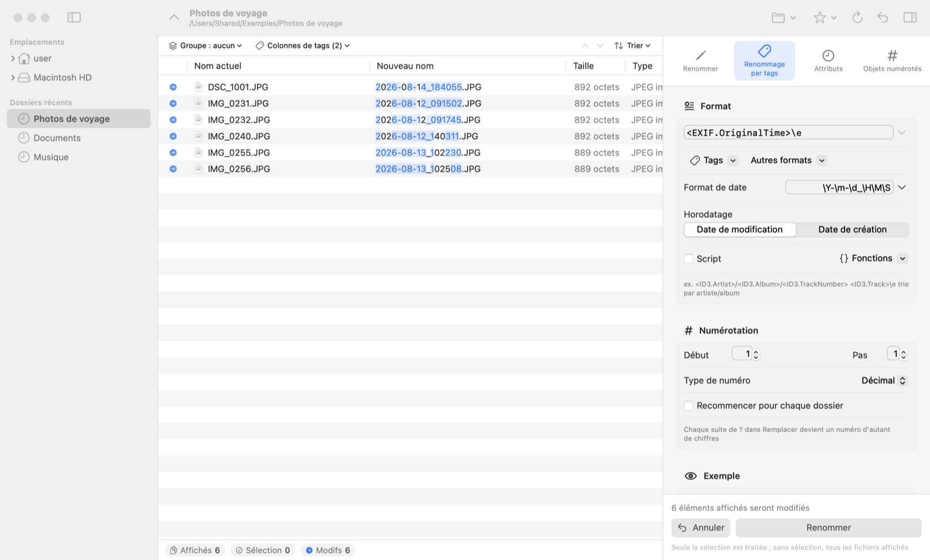Open the Tags dropdown in Format
This screenshot has height=560, width=930.
[x=713, y=160]
